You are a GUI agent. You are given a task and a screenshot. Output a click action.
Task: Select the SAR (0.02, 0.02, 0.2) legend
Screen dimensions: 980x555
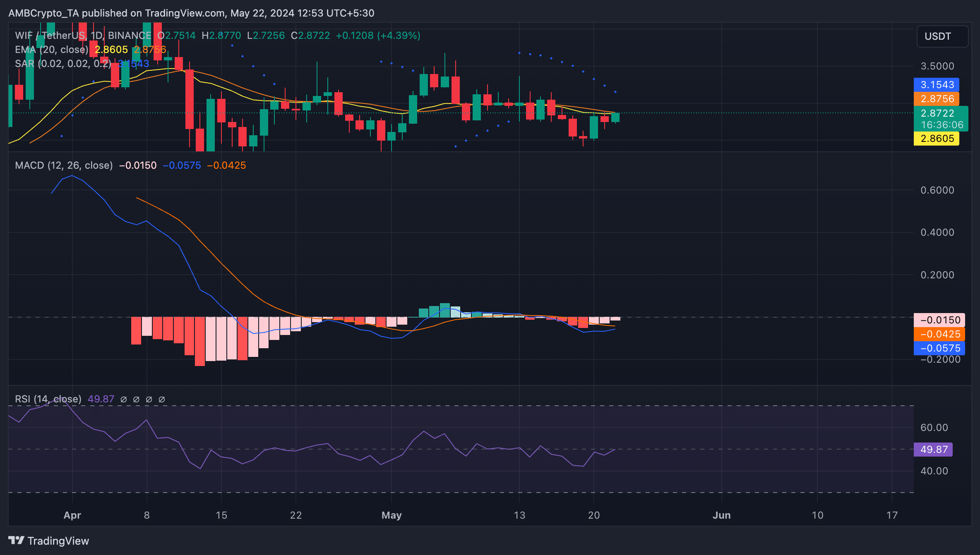pos(63,64)
